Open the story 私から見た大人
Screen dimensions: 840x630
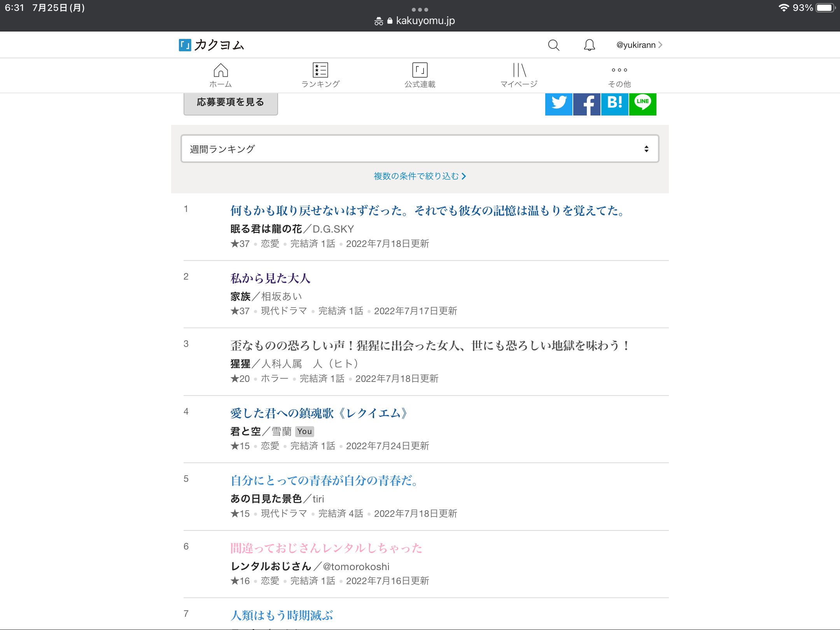point(270,278)
